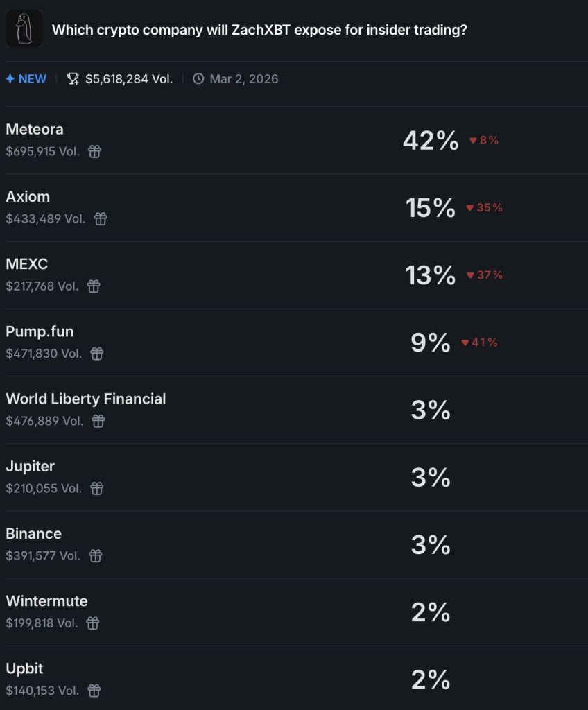Select the 42% odds for Meteora

coord(430,139)
